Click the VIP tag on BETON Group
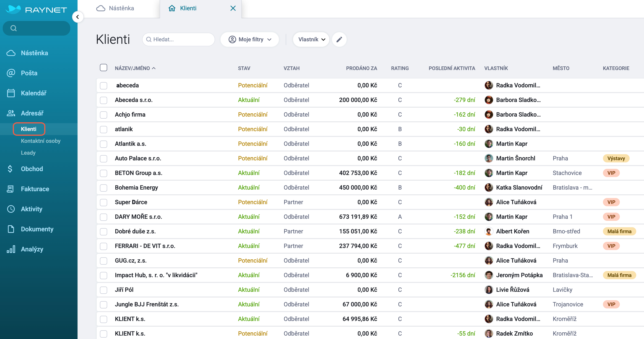The width and height of the screenshot is (644, 339). coord(611,173)
